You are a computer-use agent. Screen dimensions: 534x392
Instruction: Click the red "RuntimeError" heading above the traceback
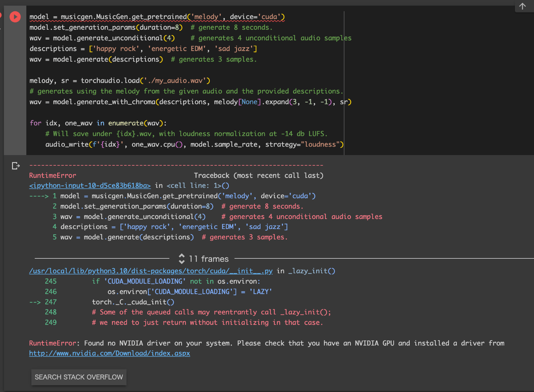(53, 176)
